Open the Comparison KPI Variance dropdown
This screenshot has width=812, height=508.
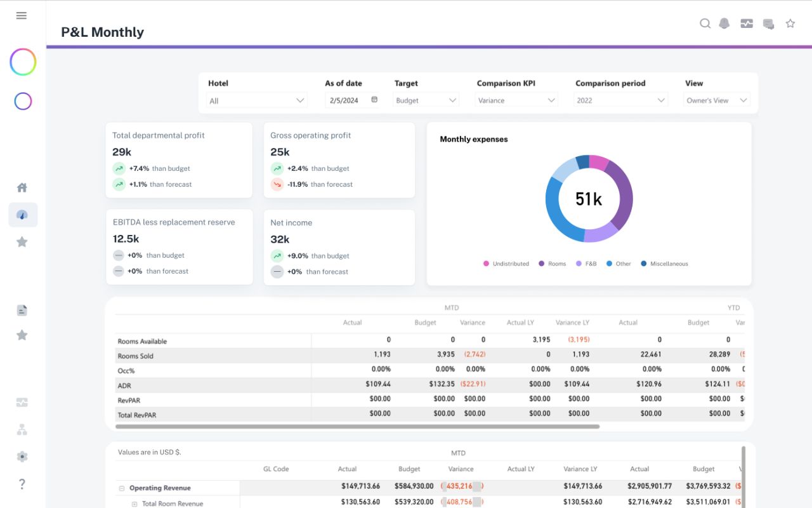pyautogui.click(x=516, y=100)
